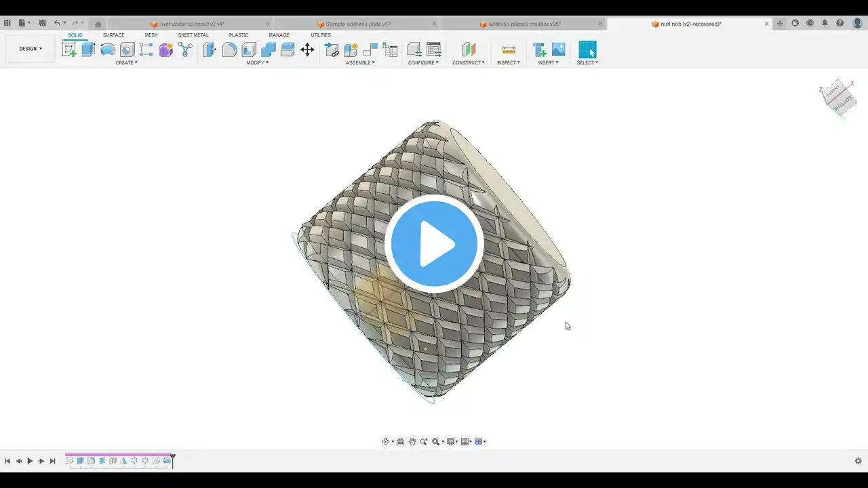This screenshot has width=868, height=488.
Task: Undo the last action
Action: click(x=57, y=23)
